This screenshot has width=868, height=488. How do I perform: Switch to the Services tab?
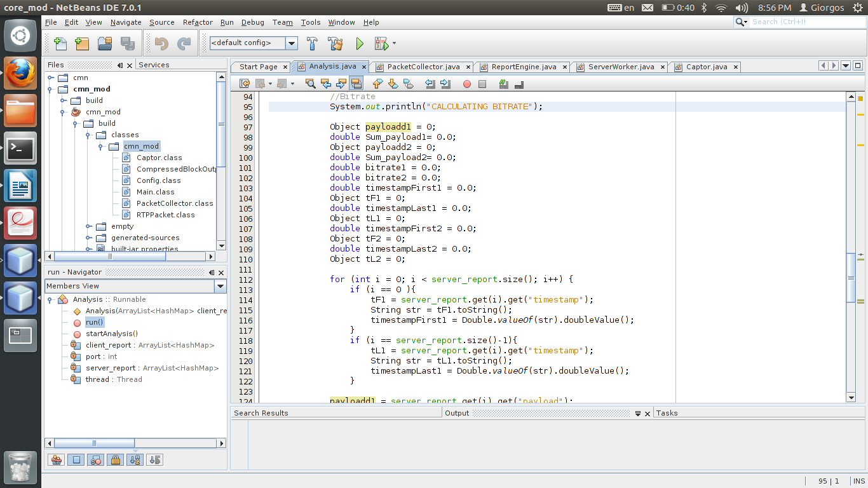pos(154,65)
